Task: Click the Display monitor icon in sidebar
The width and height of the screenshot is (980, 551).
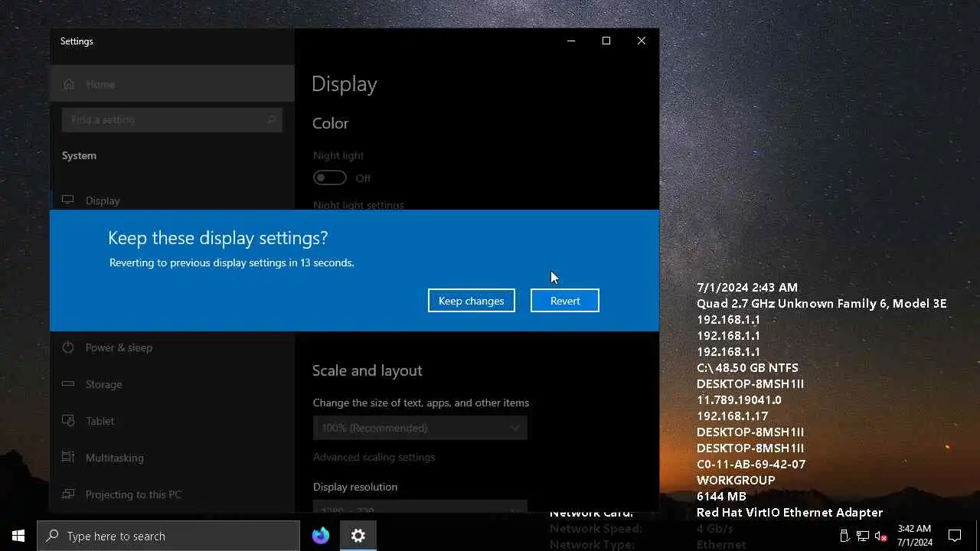Action: point(68,200)
